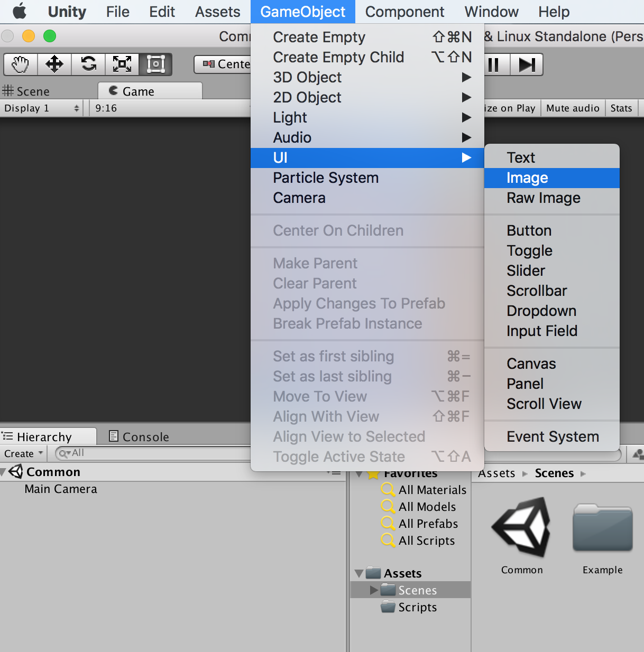This screenshot has width=644, height=652.
Task: Select the Common scene asset thumbnail
Action: pos(522,528)
